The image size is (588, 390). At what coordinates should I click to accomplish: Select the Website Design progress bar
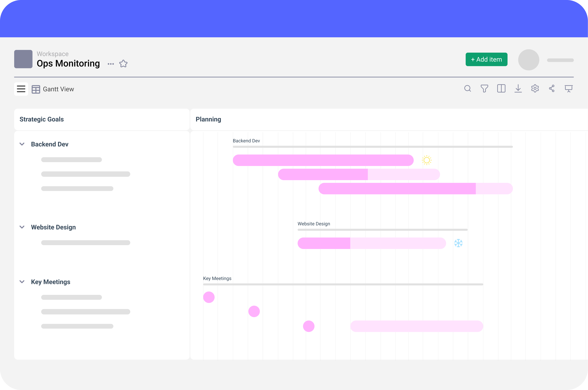pyautogui.click(x=372, y=243)
